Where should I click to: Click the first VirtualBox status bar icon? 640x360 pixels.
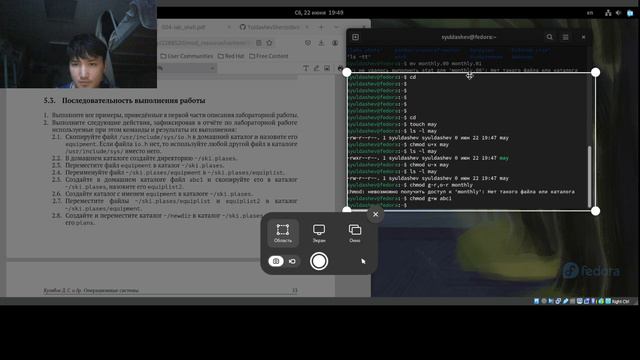coord(536,301)
